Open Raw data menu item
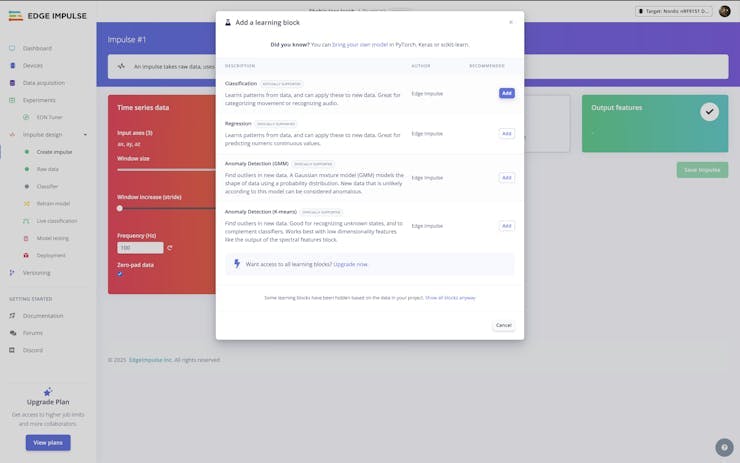740x463 pixels. point(48,169)
